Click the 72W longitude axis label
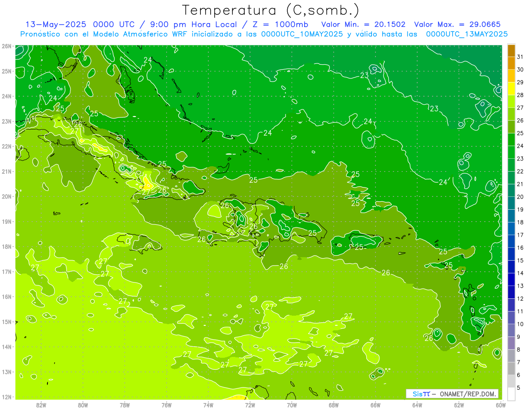Image resolution: width=532 pixels, height=411 pixels. [x=250, y=405]
